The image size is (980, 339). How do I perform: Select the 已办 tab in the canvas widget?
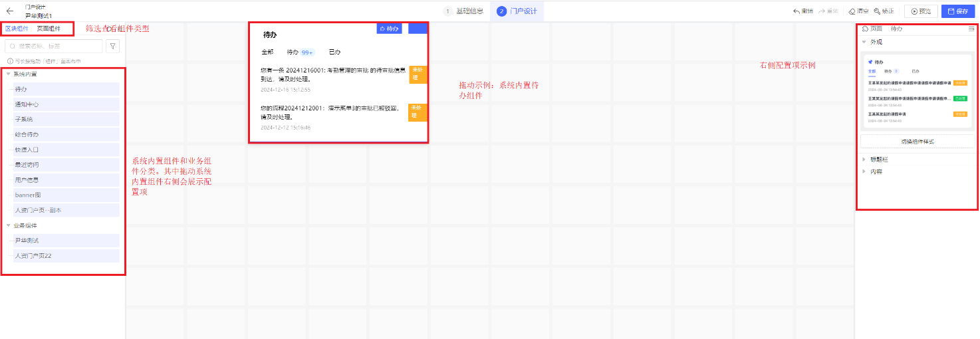tap(335, 52)
